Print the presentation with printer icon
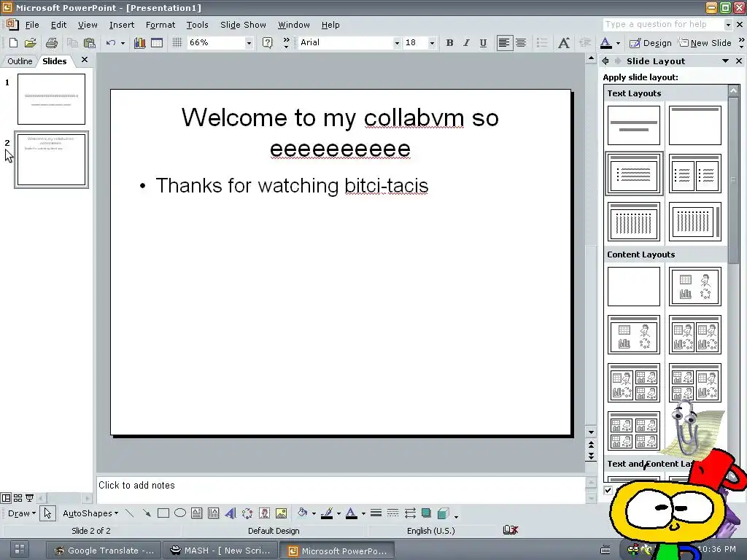Viewport: 747px width, 560px height. click(x=52, y=43)
